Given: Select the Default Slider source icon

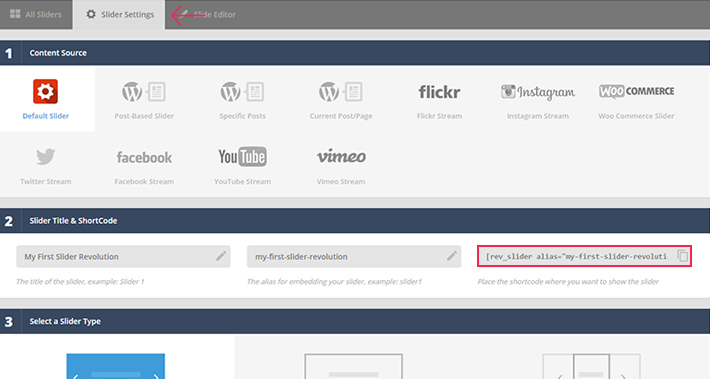Looking at the screenshot, I should pyautogui.click(x=45, y=91).
